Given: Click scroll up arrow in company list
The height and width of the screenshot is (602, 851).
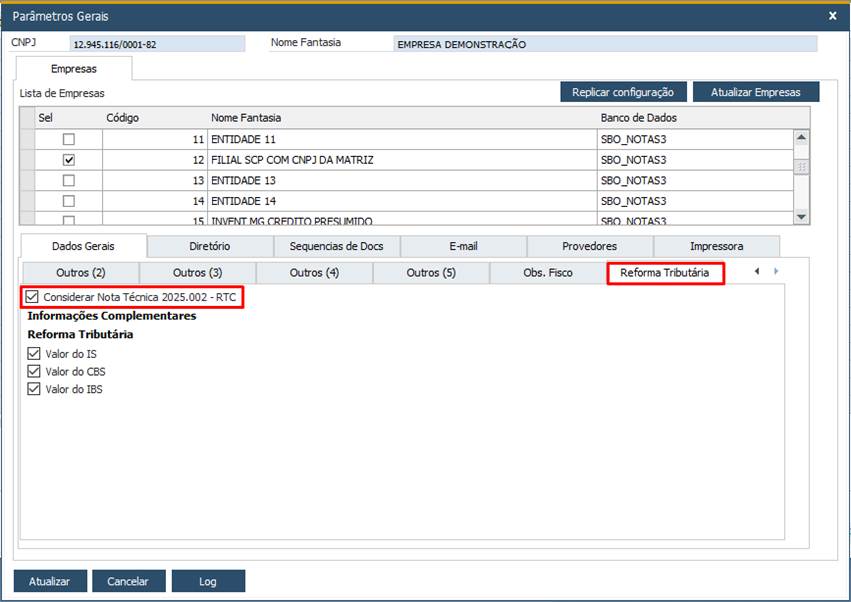Looking at the screenshot, I should [x=801, y=138].
